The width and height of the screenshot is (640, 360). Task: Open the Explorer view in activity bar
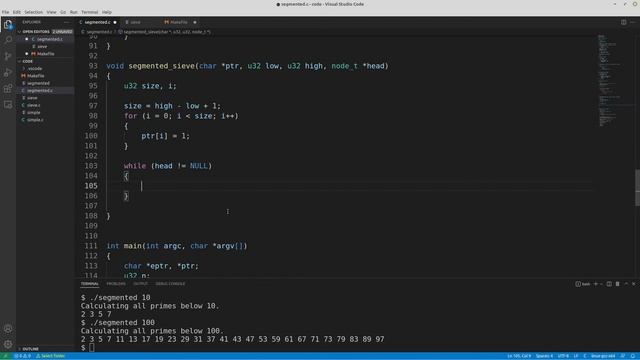pyautogui.click(x=8, y=24)
